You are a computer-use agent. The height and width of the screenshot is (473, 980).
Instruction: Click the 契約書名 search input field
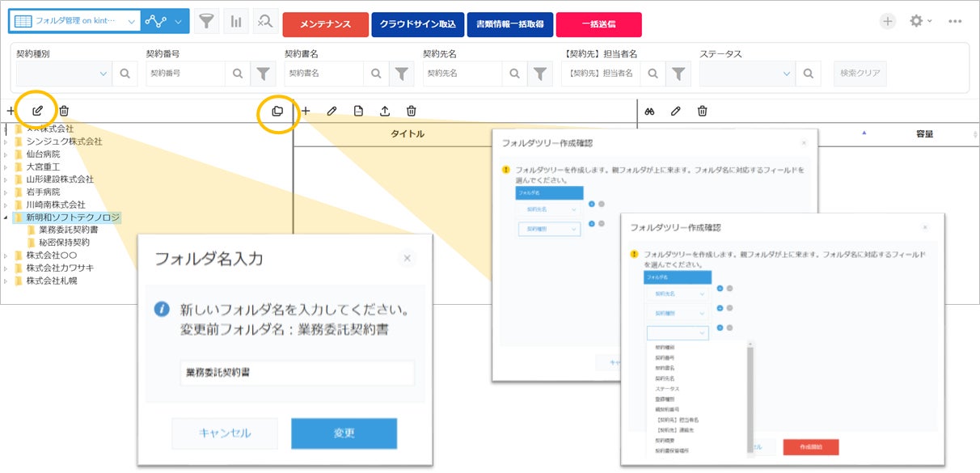[323, 74]
